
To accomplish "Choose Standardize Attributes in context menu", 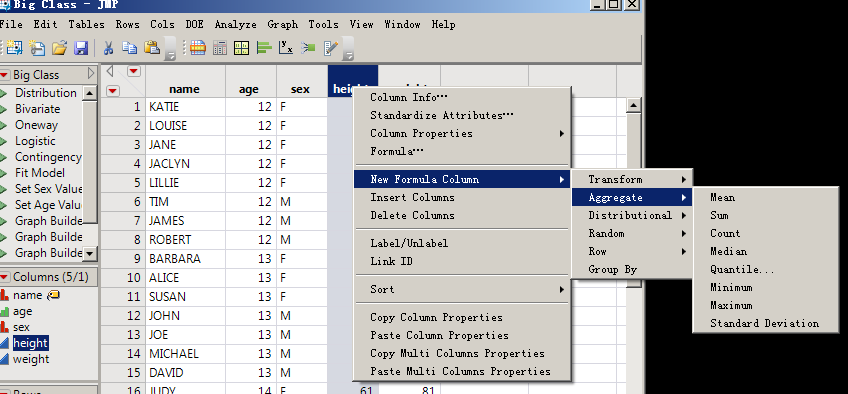I will click(x=461, y=116).
